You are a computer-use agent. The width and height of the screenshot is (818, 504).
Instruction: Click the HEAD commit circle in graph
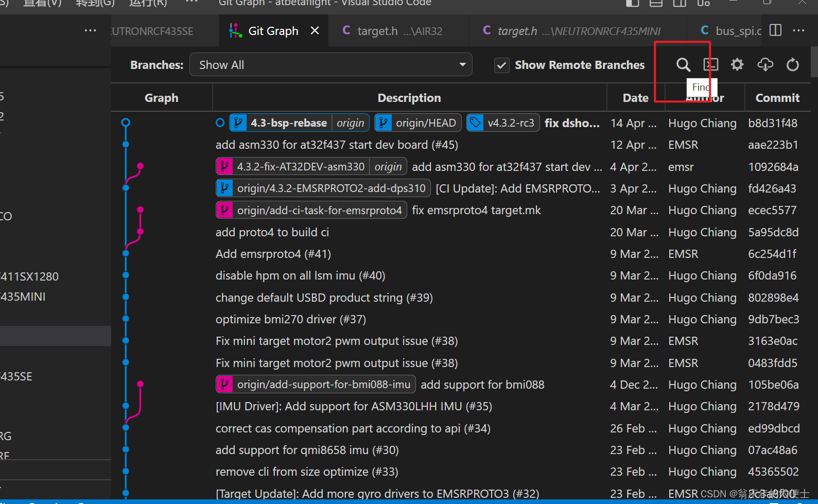click(x=126, y=123)
